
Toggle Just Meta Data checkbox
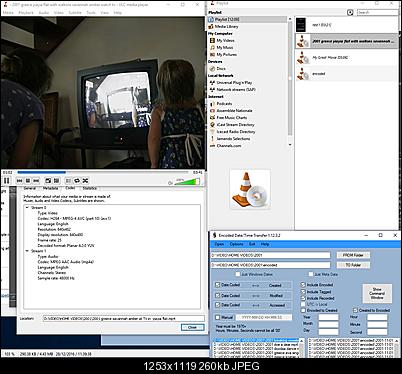pyautogui.click(x=311, y=274)
